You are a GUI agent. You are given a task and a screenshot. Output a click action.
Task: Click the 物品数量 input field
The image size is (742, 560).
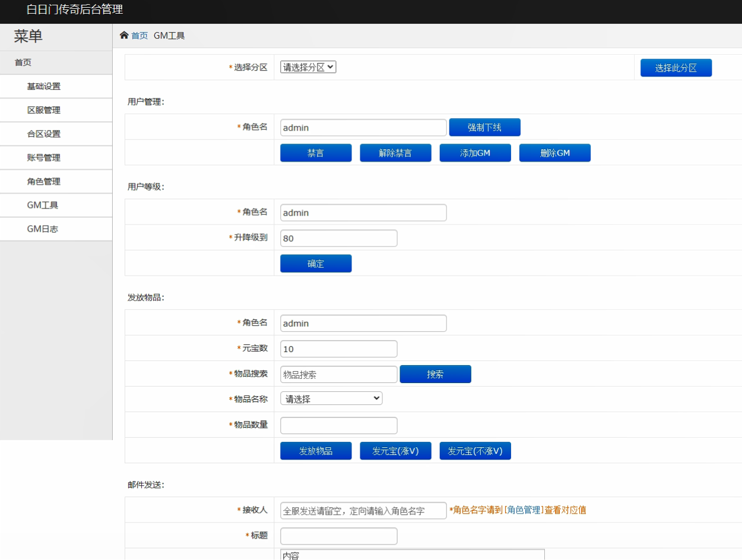pos(338,426)
